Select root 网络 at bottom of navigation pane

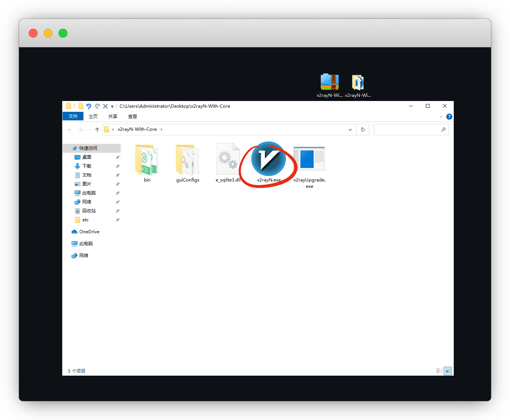[x=84, y=256]
